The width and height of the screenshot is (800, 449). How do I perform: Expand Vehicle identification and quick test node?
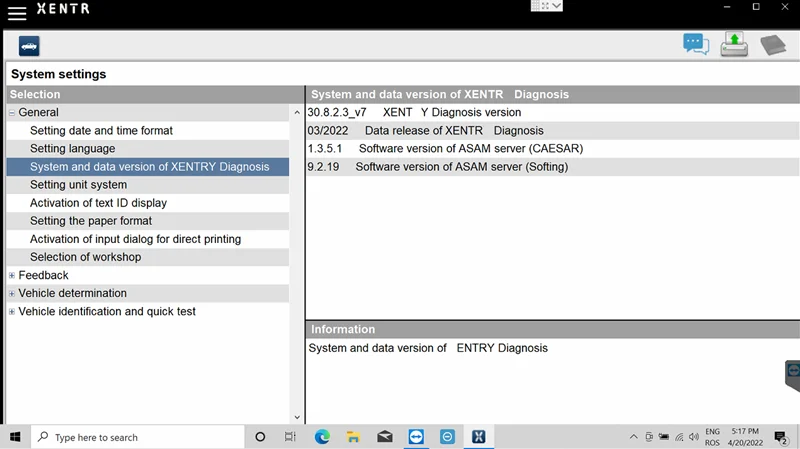point(12,312)
